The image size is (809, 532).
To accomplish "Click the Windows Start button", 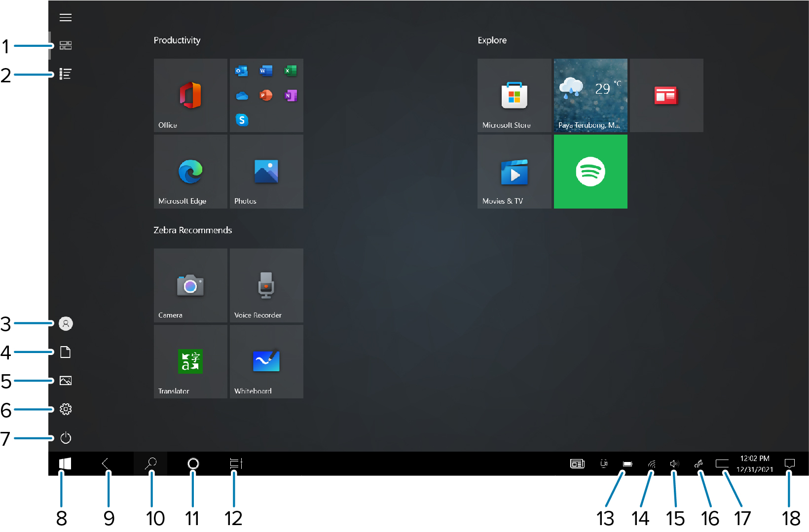I will tap(65, 463).
